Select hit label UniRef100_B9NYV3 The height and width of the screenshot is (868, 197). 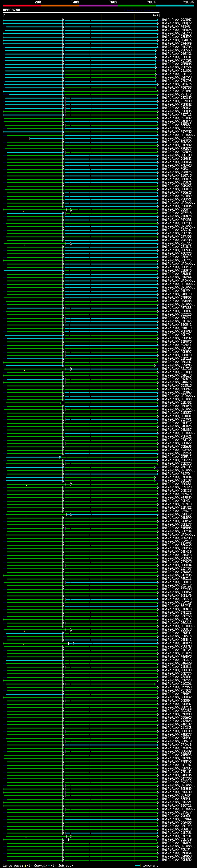click(x=177, y=78)
